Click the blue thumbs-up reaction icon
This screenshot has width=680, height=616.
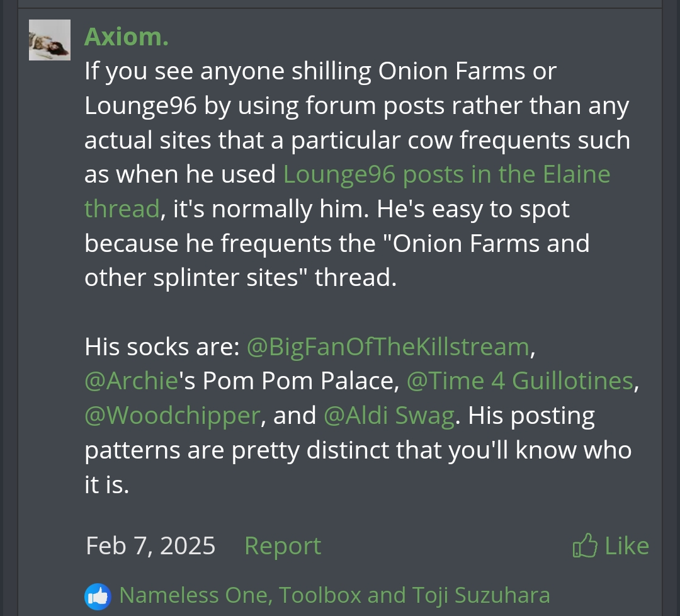pyautogui.click(x=97, y=596)
